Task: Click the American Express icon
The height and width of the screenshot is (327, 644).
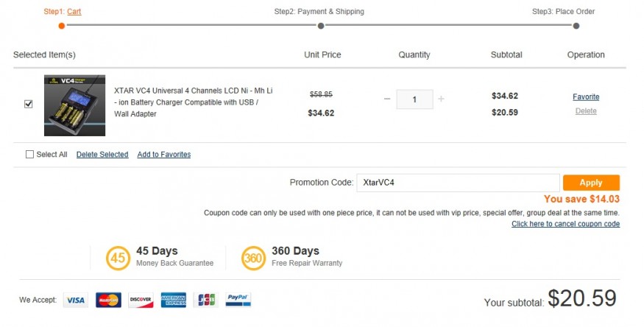Action: pyautogui.click(x=173, y=300)
